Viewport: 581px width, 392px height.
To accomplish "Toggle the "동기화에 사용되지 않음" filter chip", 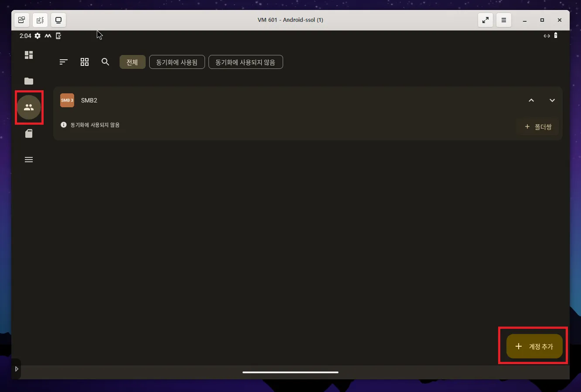I will click(x=246, y=62).
